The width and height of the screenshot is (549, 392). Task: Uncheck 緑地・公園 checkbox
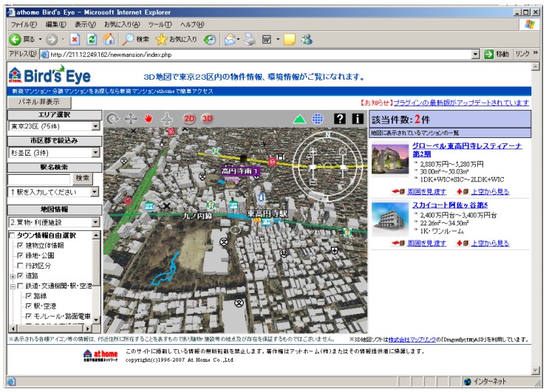pos(20,255)
